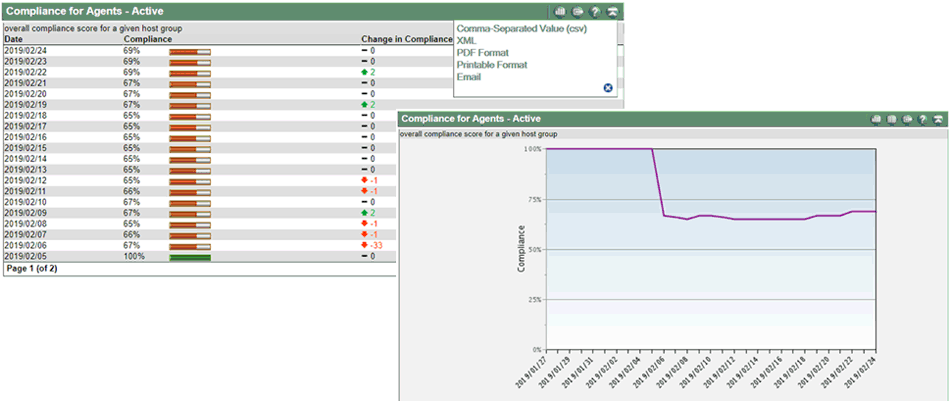Image resolution: width=950 pixels, height=401 pixels.
Task: Open export icon in graph window header
Action: coord(907,119)
